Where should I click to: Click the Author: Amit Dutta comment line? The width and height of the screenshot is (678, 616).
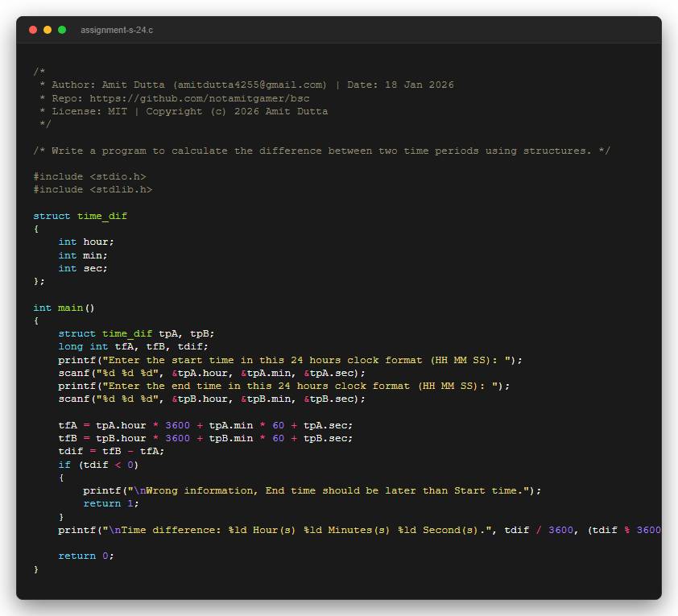pos(247,85)
